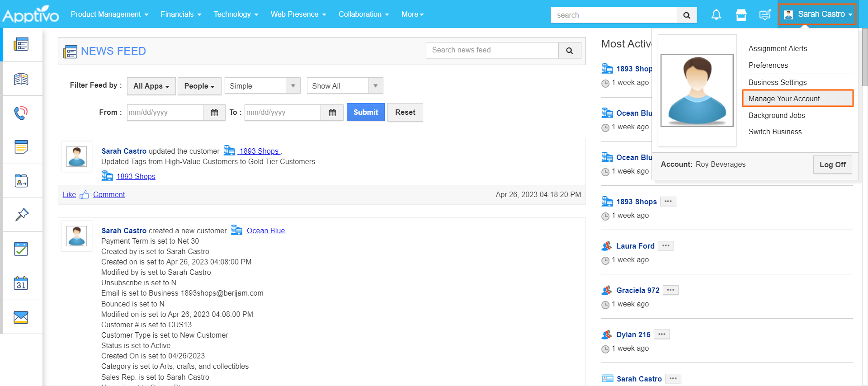Click the Like link on first post

[69, 194]
